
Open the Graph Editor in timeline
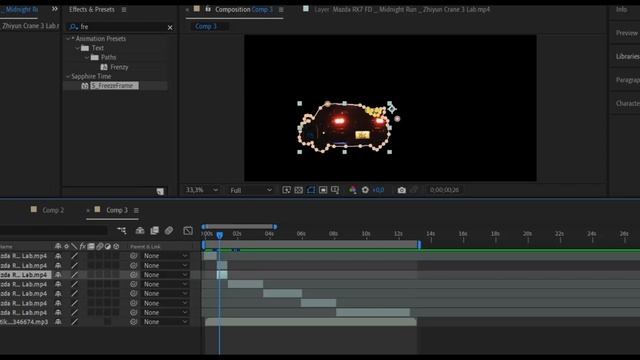click(x=188, y=231)
